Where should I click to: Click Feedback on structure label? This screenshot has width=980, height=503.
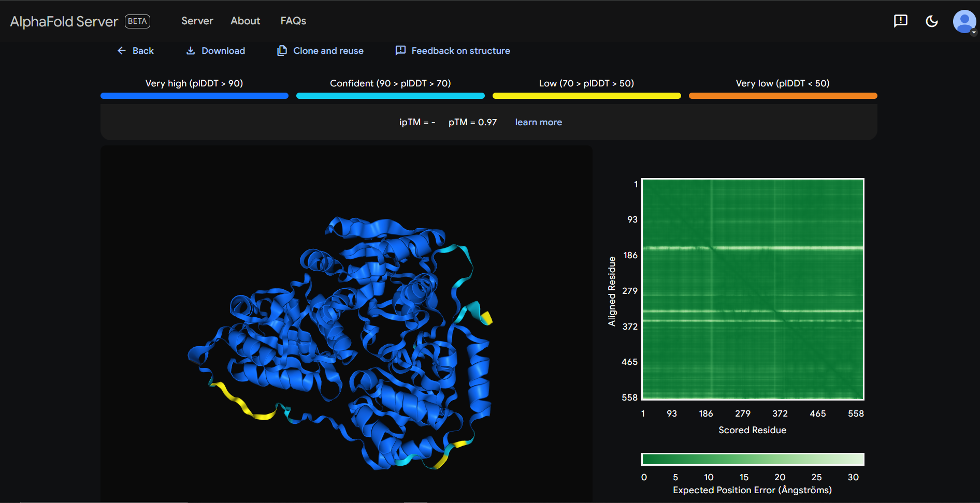click(x=461, y=51)
